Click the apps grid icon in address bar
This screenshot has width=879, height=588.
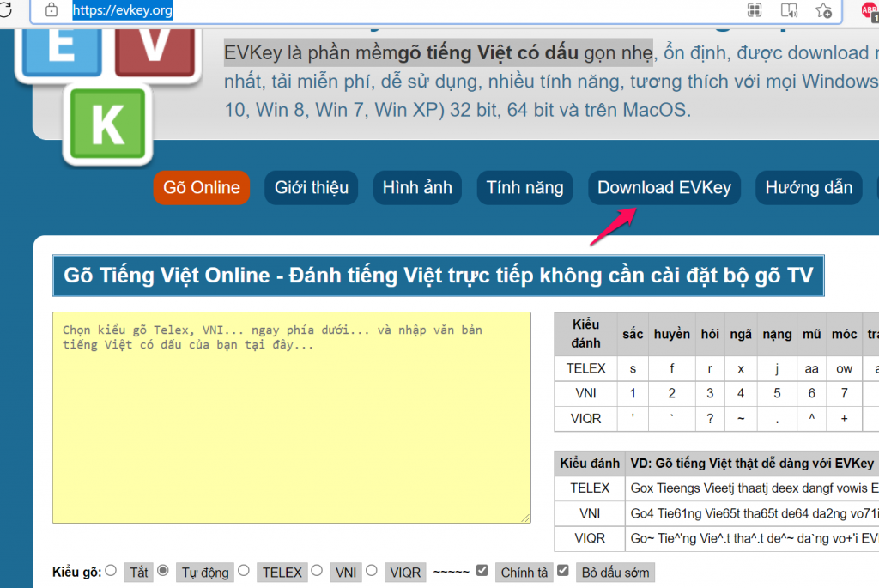(x=755, y=10)
